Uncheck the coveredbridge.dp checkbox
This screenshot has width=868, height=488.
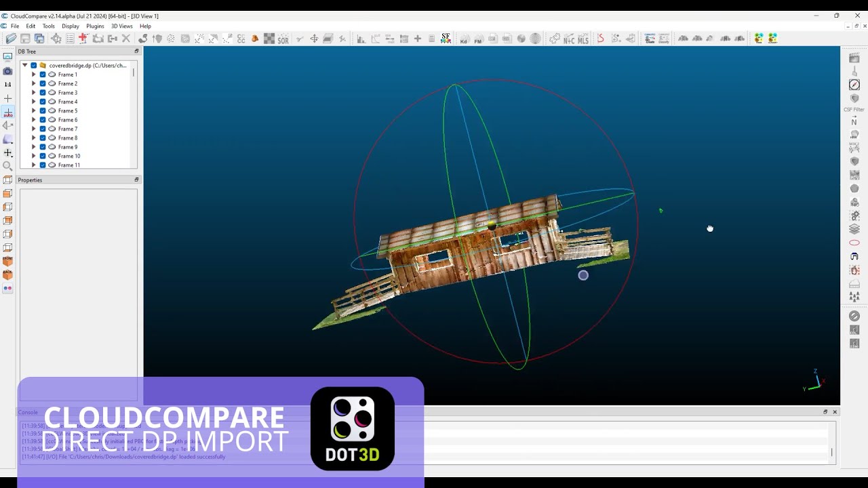[x=34, y=66]
